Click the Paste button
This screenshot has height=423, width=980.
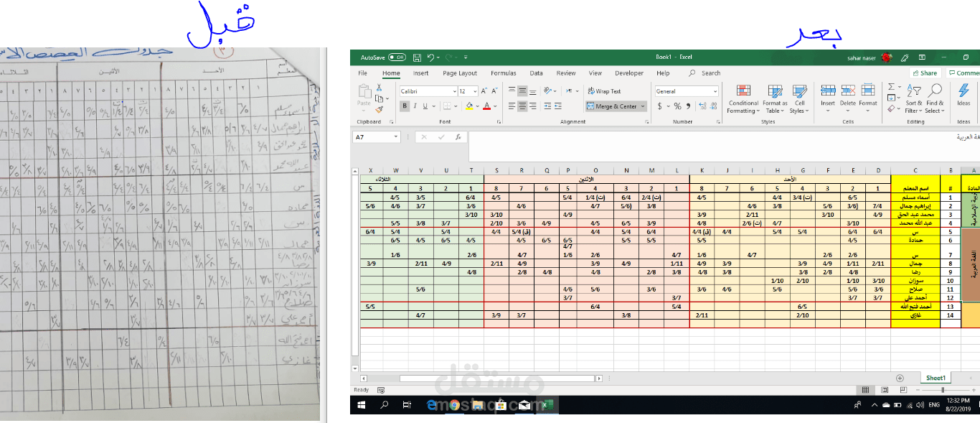click(364, 98)
